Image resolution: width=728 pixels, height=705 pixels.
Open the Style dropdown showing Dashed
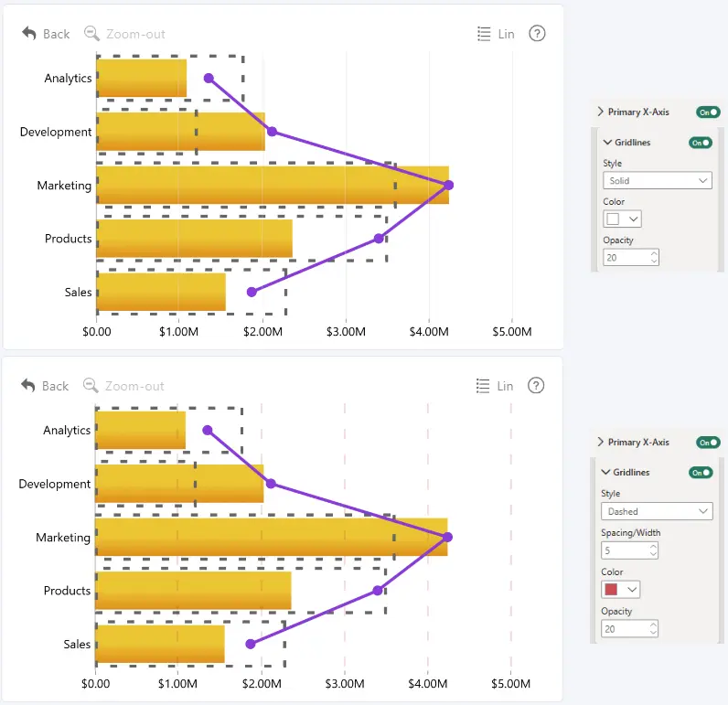(x=657, y=511)
